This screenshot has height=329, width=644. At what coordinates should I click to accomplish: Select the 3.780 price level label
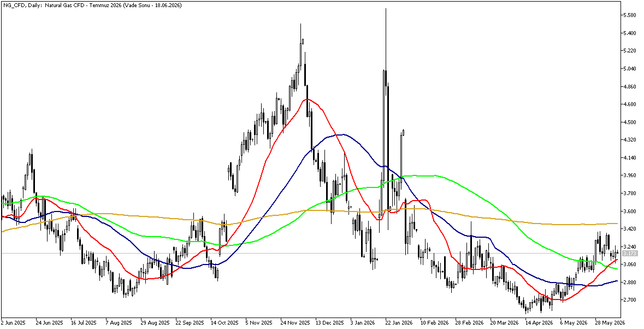coord(630,193)
